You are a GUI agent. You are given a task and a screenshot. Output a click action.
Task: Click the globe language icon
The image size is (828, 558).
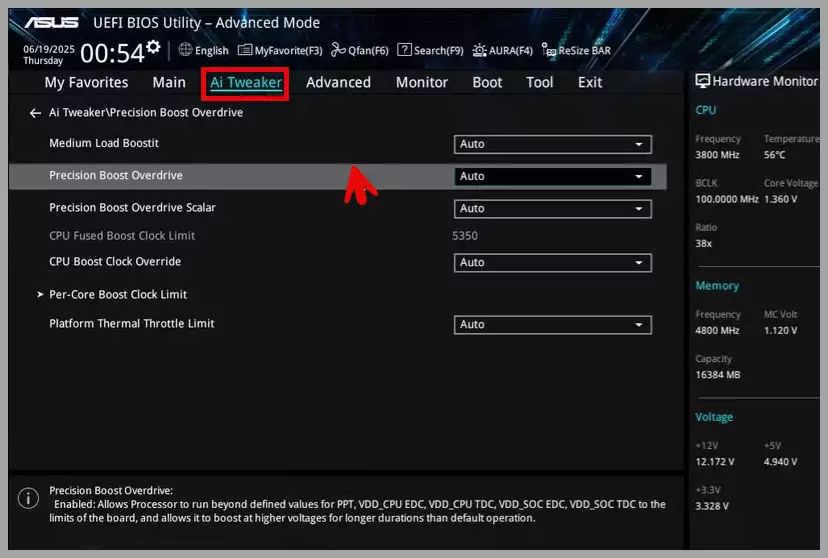[x=185, y=50]
